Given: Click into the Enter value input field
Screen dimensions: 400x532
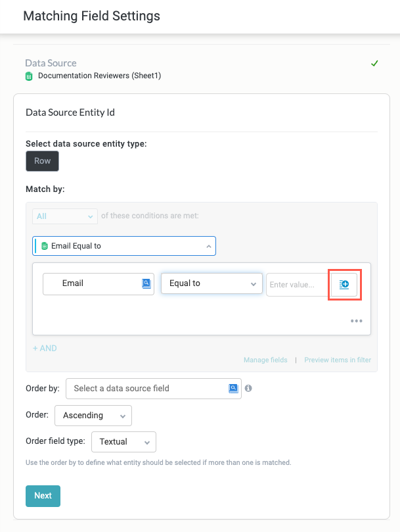Looking at the screenshot, I should coord(296,284).
